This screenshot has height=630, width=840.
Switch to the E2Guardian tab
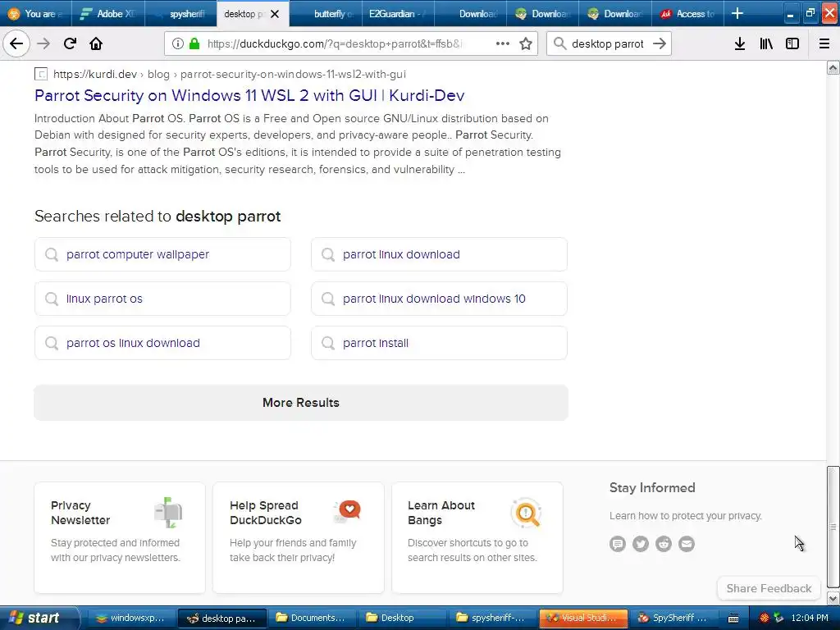tap(398, 13)
